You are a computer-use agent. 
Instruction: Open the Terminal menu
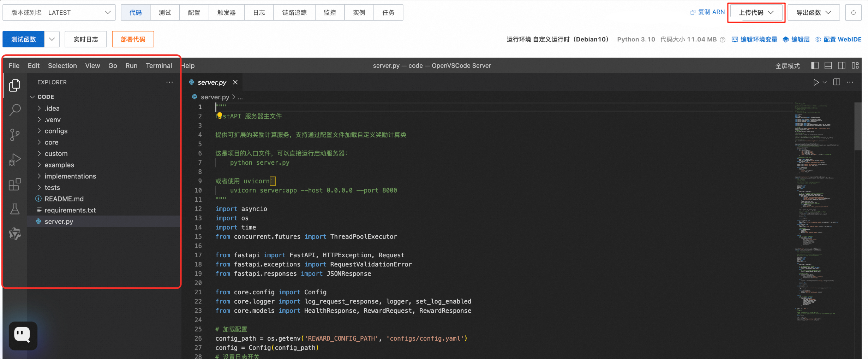159,66
